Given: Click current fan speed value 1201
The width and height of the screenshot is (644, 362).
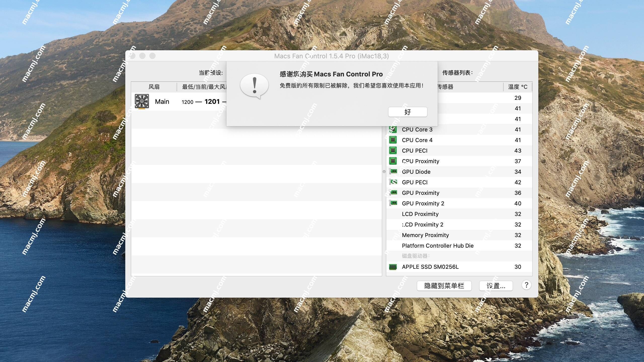Looking at the screenshot, I should [212, 102].
